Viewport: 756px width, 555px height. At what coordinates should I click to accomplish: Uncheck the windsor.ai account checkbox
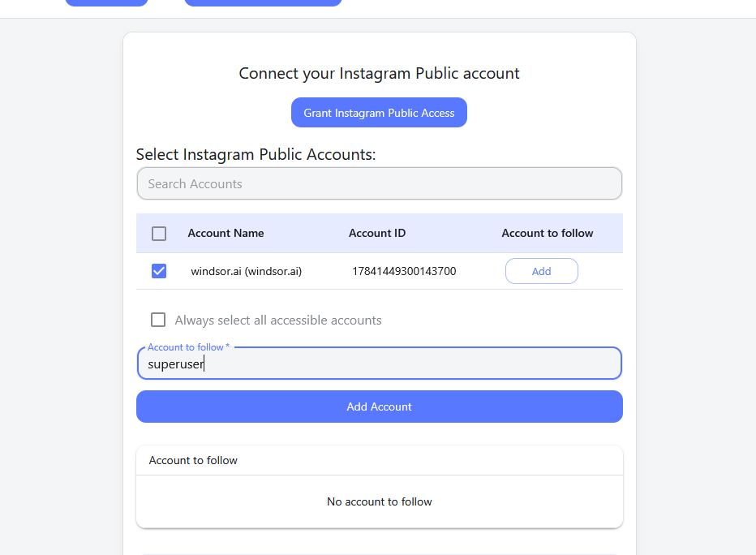coord(158,270)
